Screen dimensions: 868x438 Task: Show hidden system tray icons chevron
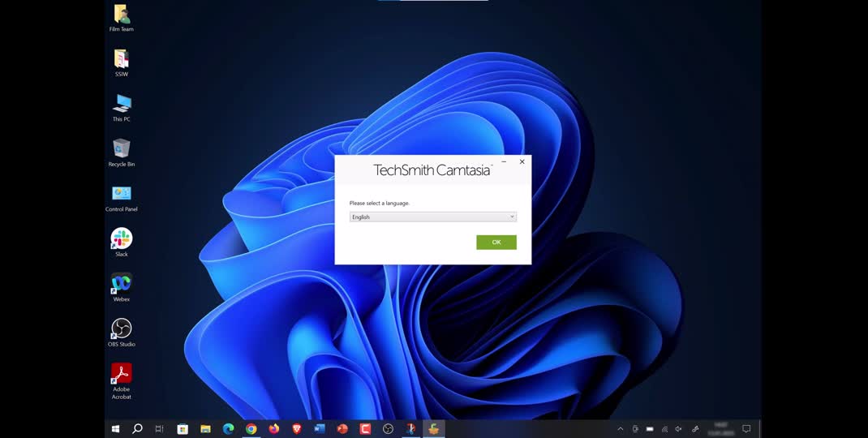pyautogui.click(x=621, y=428)
